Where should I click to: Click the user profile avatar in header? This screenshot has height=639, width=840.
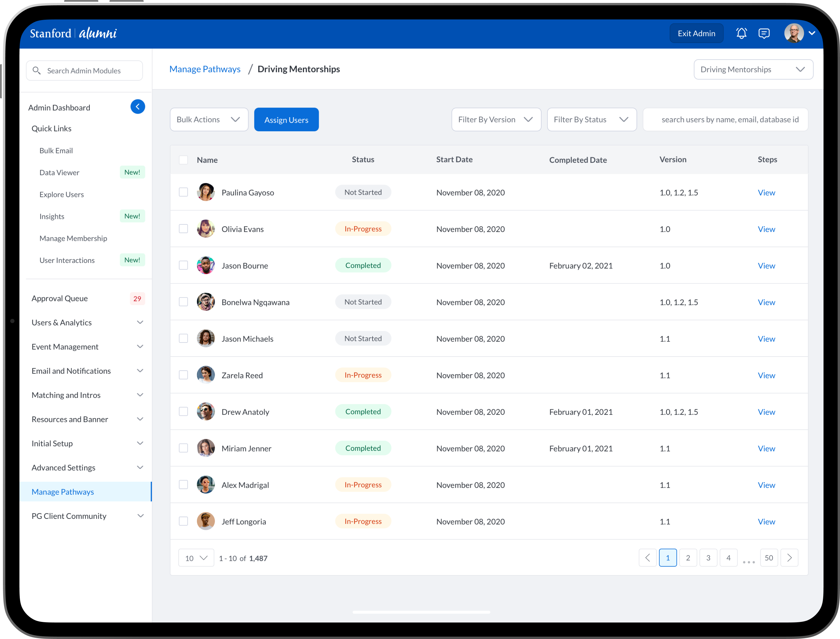tap(794, 34)
